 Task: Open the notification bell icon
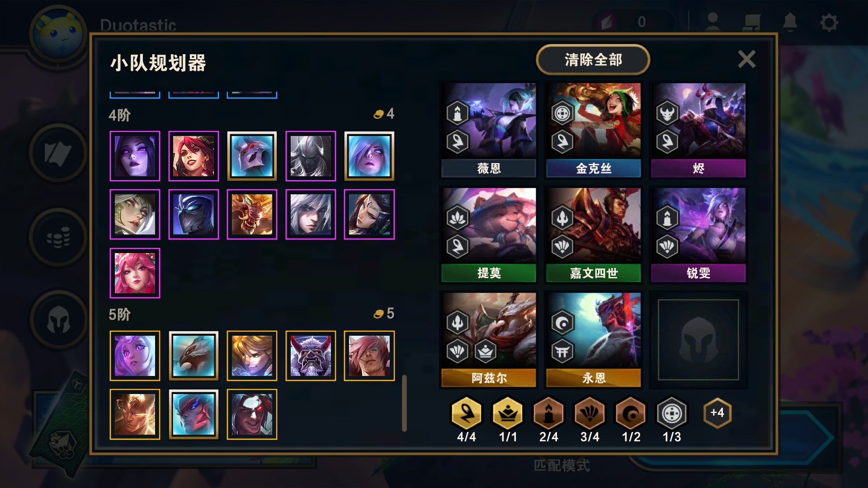[x=790, y=22]
